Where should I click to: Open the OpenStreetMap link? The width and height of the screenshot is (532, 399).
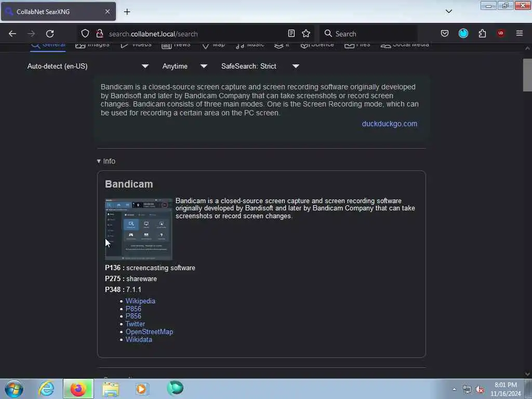pyautogui.click(x=149, y=332)
